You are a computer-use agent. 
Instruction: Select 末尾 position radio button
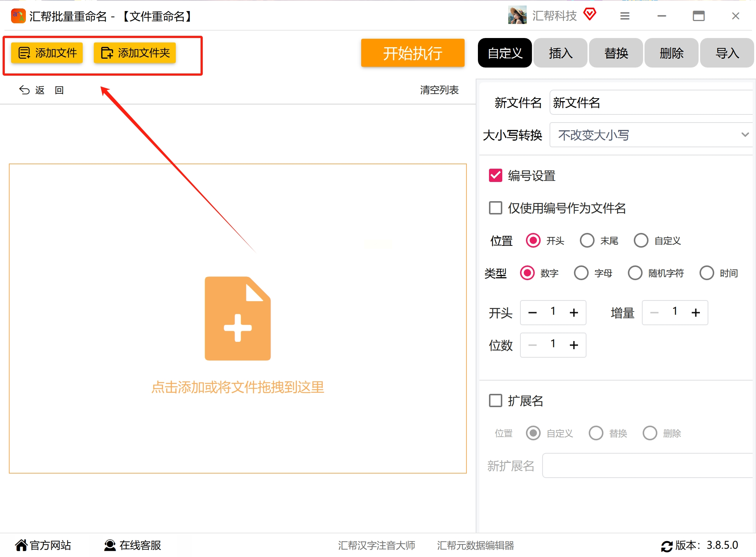pos(587,241)
